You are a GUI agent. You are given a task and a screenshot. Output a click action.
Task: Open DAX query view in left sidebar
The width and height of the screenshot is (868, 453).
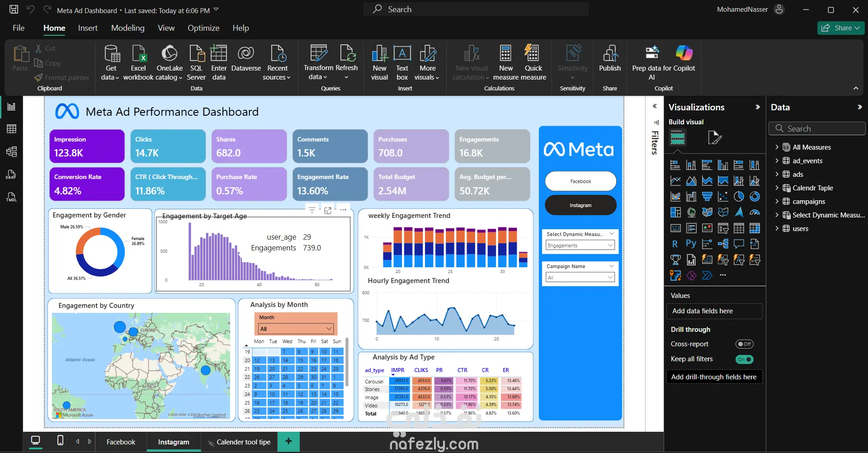[x=12, y=175]
